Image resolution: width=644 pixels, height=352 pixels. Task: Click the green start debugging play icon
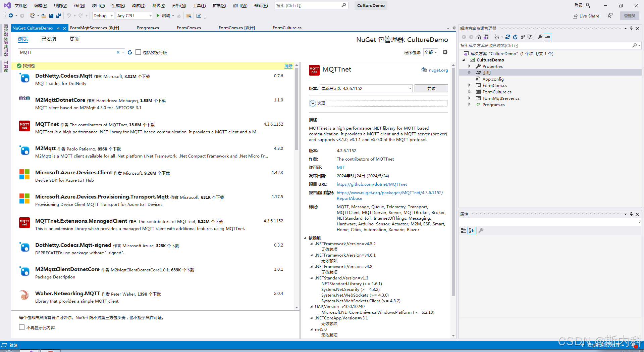(158, 16)
